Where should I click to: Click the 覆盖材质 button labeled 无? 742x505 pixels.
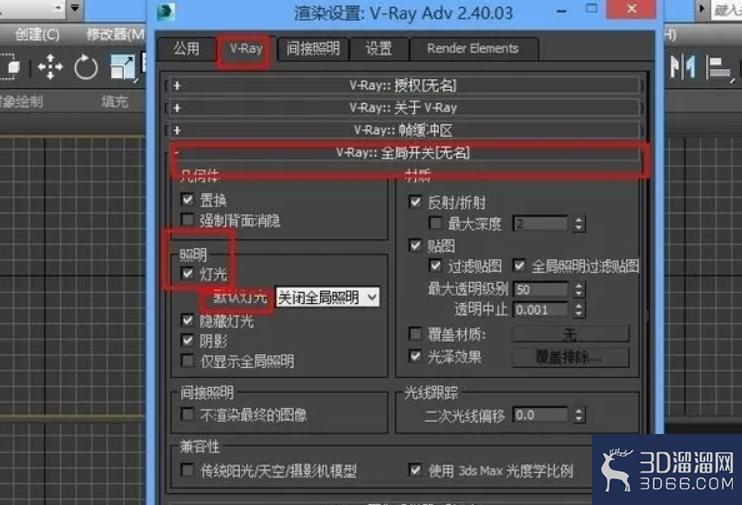pyautogui.click(x=571, y=334)
